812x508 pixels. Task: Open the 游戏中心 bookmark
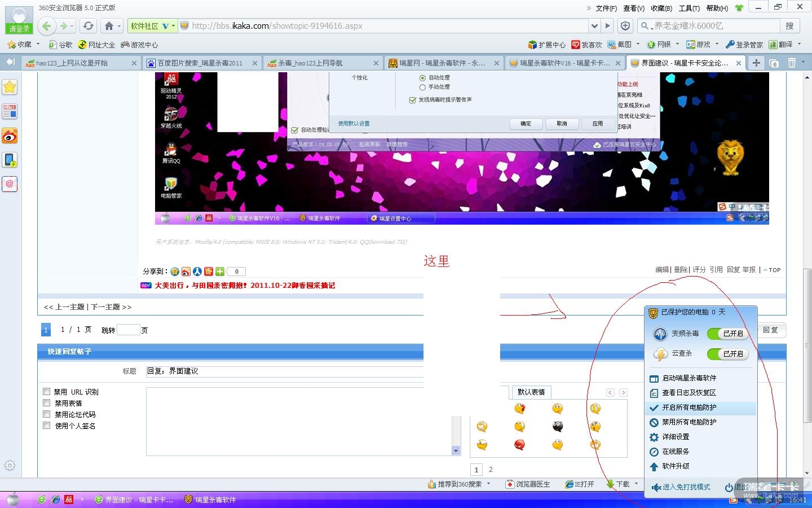click(139, 45)
